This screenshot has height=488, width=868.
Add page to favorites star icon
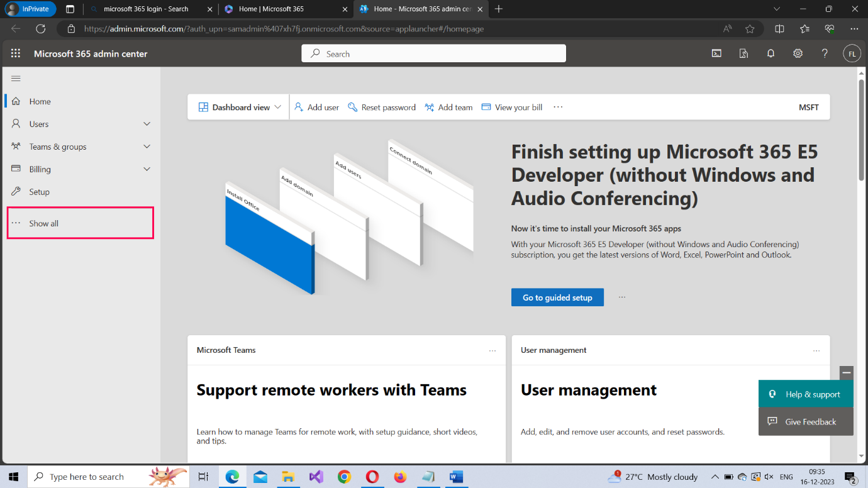coord(750,28)
